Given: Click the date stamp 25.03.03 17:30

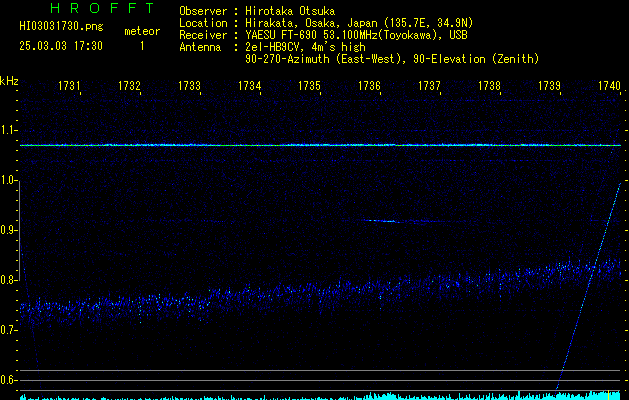Looking at the screenshot, I should pos(61,46).
